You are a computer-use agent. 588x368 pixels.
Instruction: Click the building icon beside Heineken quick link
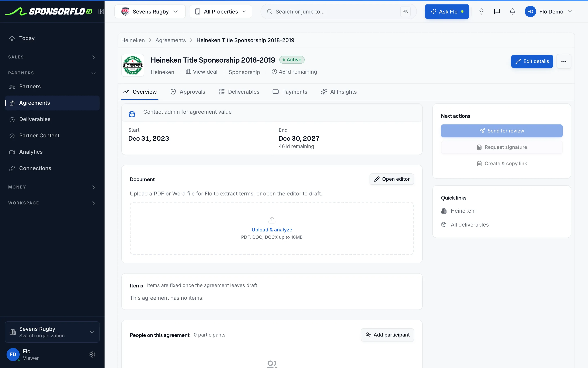point(444,211)
